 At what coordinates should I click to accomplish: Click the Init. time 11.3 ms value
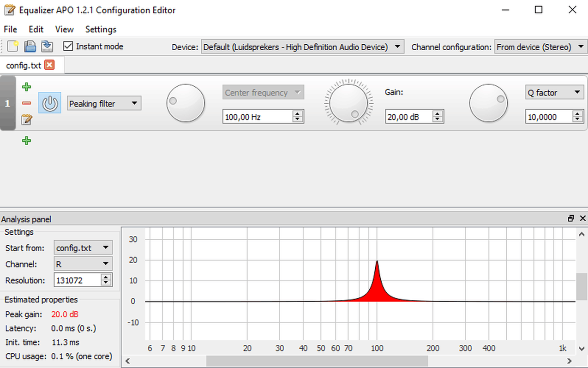point(65,342)
